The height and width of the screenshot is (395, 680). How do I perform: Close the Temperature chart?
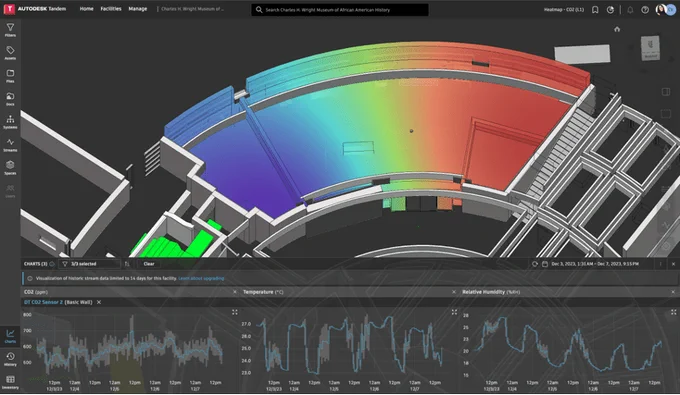pyautogui.click(x=454, y=292)
